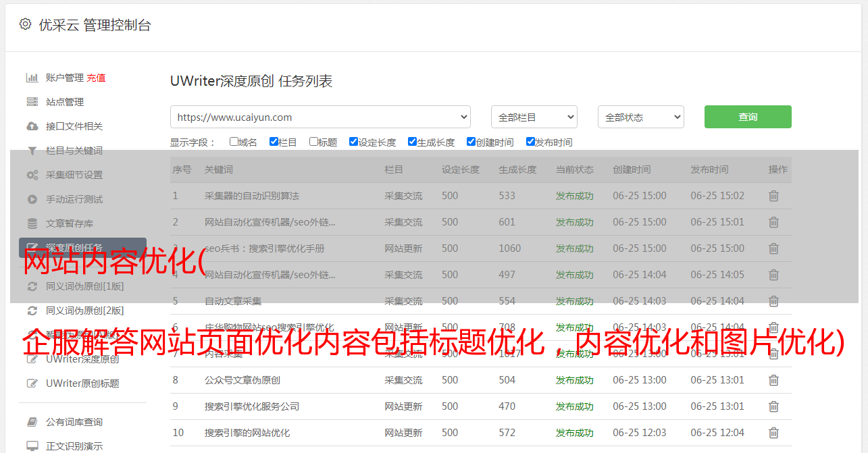Click keyword 采集器的自动识别算法
This screenshot has width=868, height=453.
pyautogui.click(x=252, y=196)
